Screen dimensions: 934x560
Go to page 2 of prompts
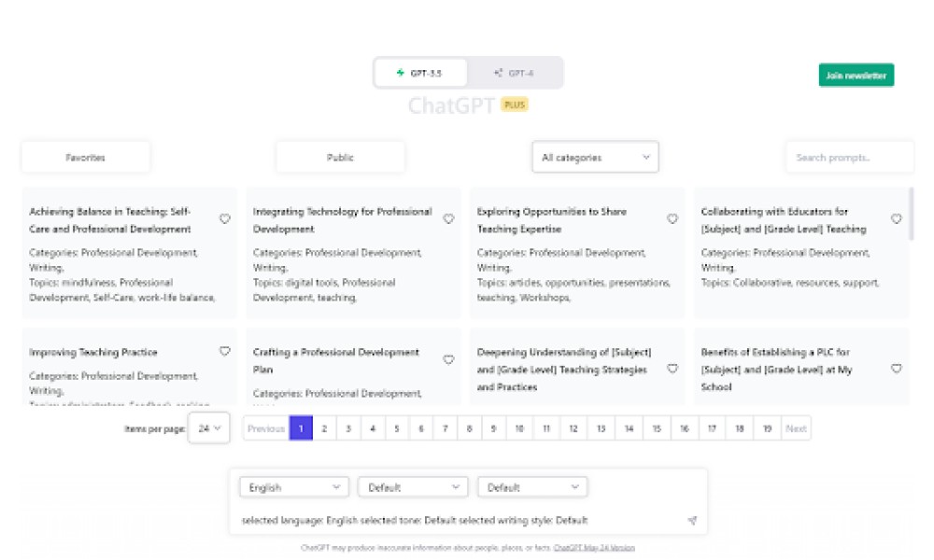click(325, 428)
